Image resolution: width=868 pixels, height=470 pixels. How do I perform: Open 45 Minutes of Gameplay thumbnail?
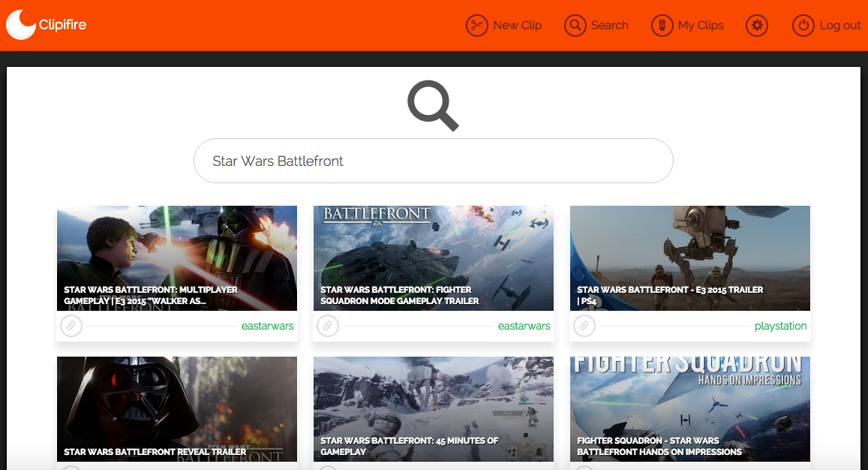pos(434,409)
